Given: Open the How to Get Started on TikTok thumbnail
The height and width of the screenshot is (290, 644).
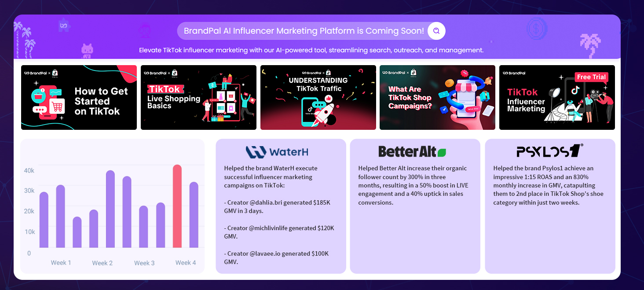Looking at the screenshot, I should tap(79, 98).
